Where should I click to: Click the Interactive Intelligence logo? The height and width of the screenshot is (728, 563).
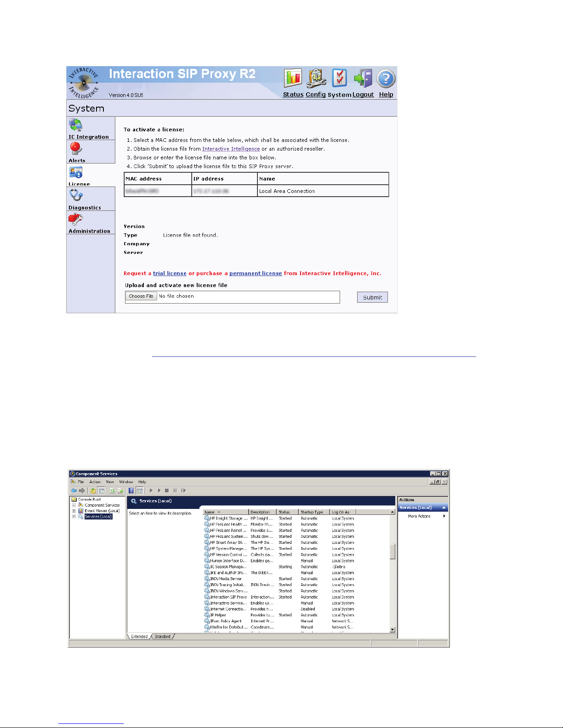tap(84, 83)
